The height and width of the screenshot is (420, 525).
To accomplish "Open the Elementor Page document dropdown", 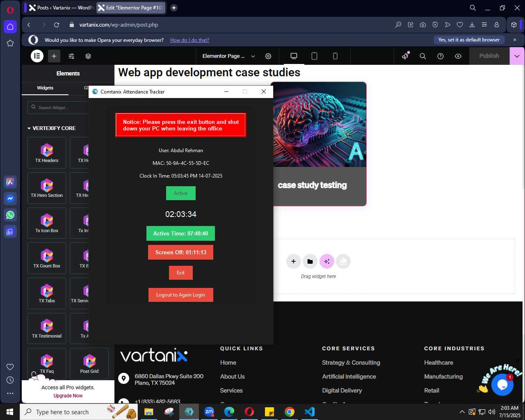I will click(229, 56).
